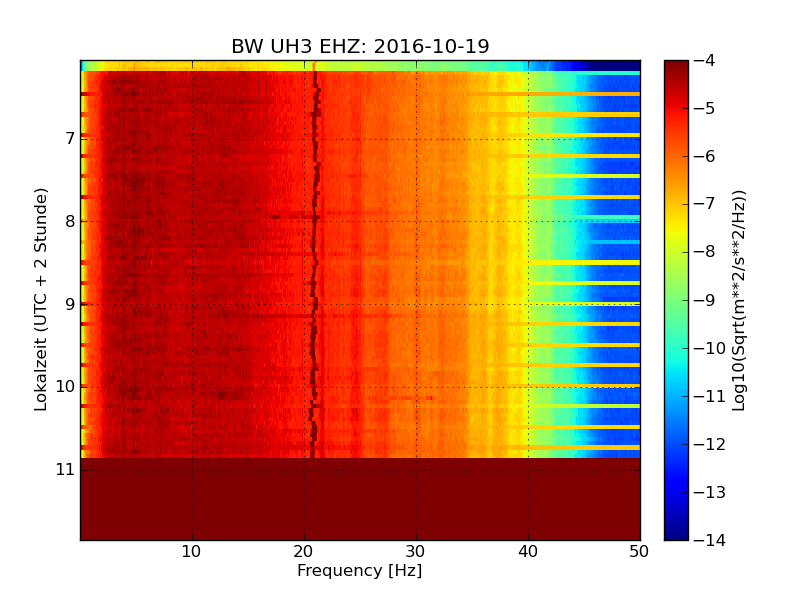Click colorbar tick label −12
This screenshot has width=800, height=600.
pyautogui.click(x=710, y=444)
